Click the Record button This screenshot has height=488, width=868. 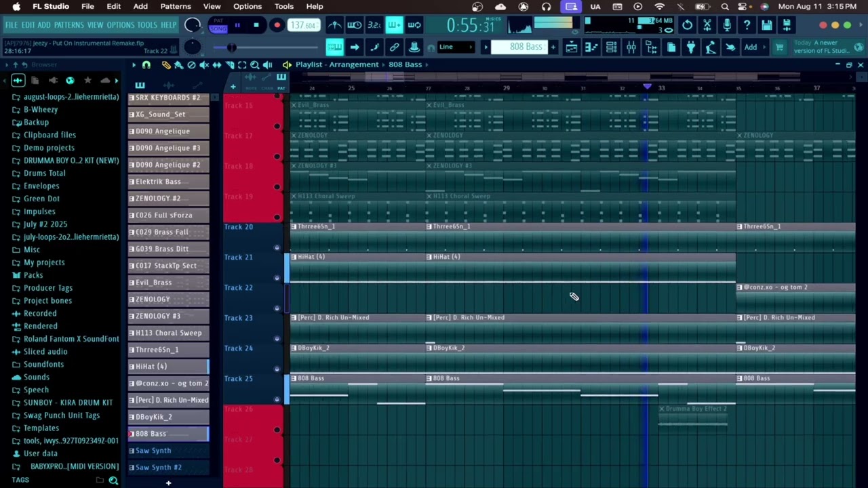[x=277, y=25]
